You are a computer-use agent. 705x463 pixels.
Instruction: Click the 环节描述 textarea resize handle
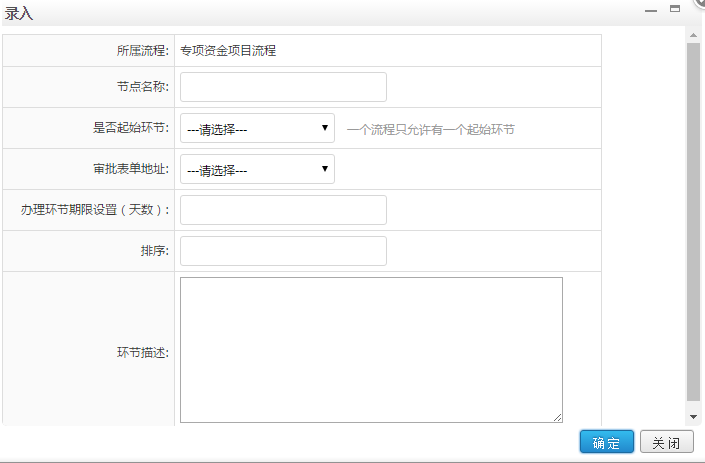click(x=558, y=418)
